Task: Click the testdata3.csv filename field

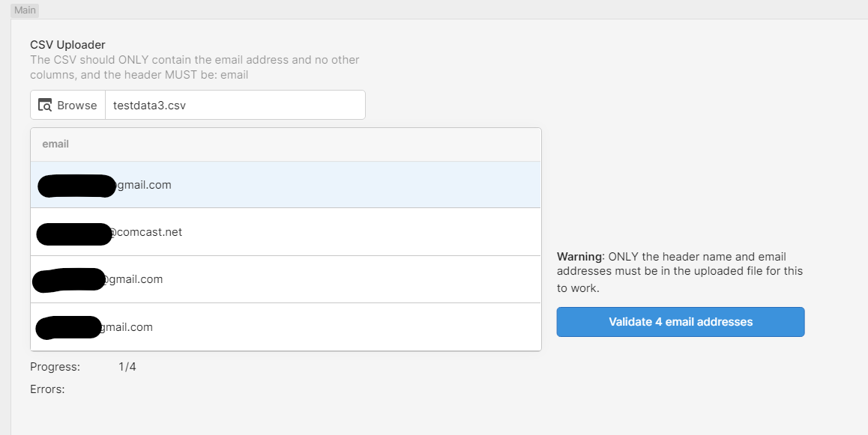Action: 235,105
